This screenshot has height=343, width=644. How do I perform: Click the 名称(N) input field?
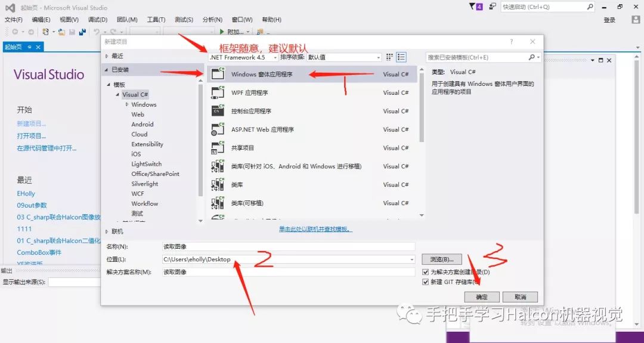tap(289, 246)
